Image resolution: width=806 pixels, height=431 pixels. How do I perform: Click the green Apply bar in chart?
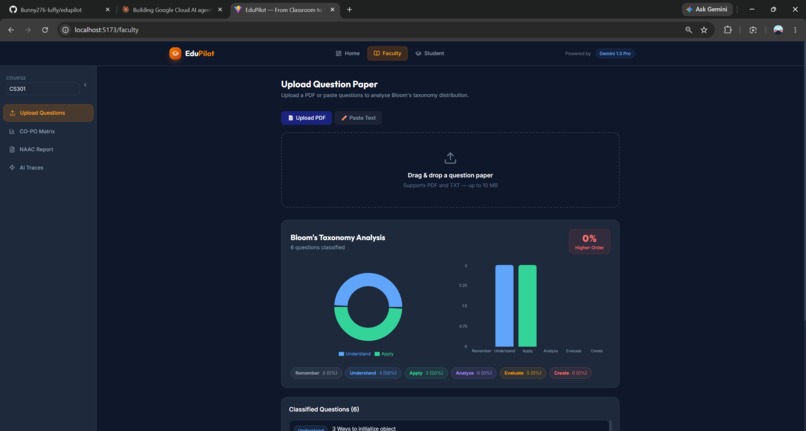tap(527, 306)
